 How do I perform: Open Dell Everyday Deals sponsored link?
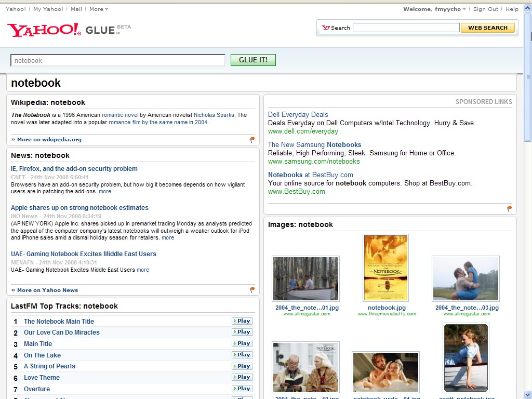pos(298,114)
